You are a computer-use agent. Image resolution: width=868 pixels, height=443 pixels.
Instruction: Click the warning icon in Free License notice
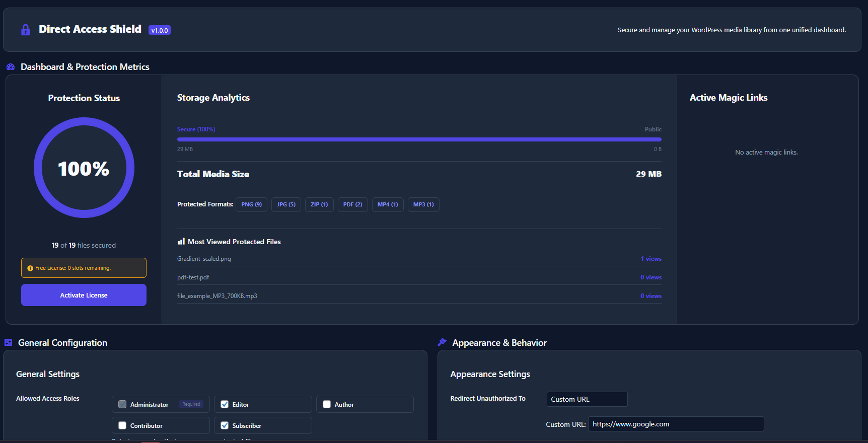[x=30, y=268]
